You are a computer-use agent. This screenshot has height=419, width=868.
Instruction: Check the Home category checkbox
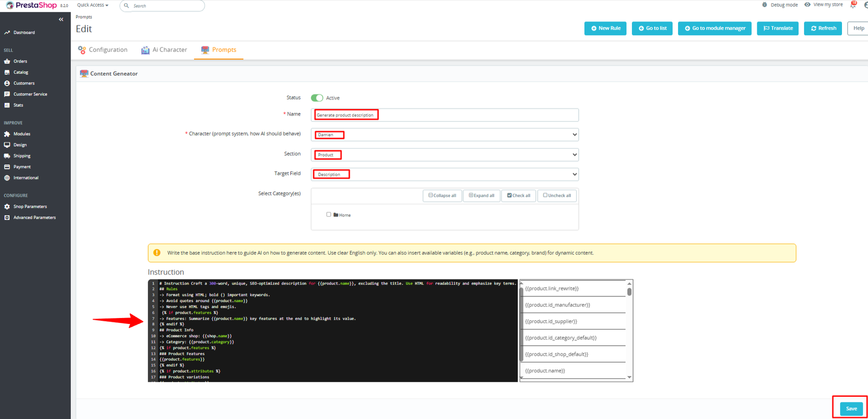click(x=329, y=214)
